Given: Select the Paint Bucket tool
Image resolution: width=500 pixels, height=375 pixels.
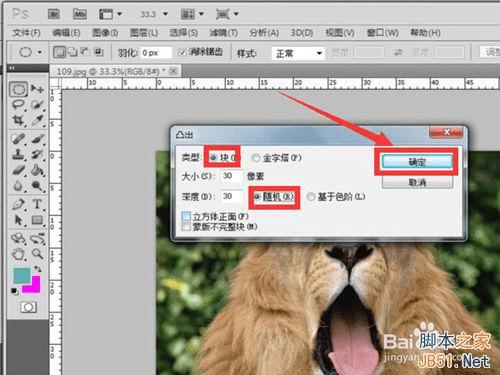Looking at the screenshot, I should pyautogui.click(x=37, y=170).
